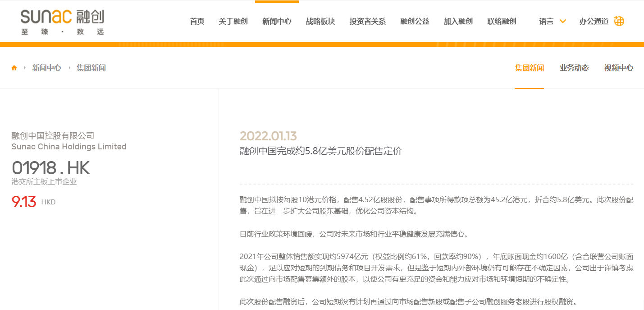The height and width of the screenshot is (310, 644).
Task: Click 集团新闻 in the breadcrumb
Action: pos(91,68)
